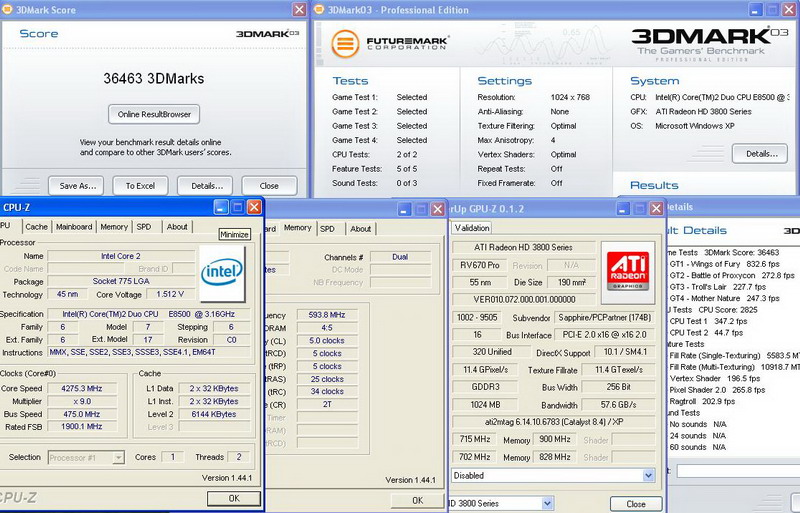Minimize the 3DMark03 Professional Edition window
800x513 pixels.
coord(756,9)
